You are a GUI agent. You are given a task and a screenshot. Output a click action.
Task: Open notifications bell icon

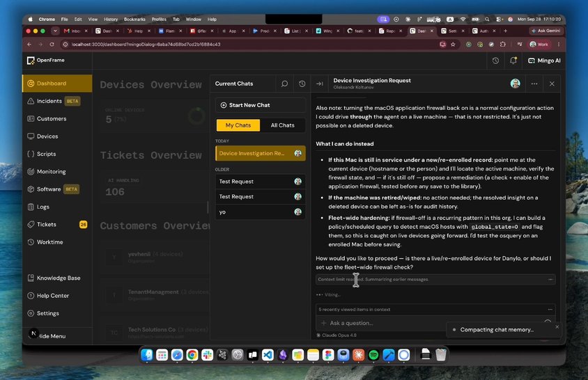click(513, 61)
